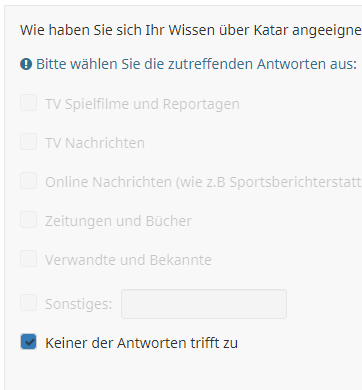362x390 pixels.
Task: Tick the Sonstiges checkbox
Action: point(28,302)
